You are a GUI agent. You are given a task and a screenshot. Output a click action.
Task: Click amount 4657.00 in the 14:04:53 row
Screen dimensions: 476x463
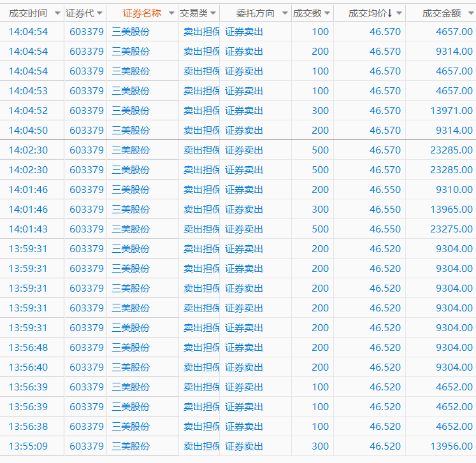click(x=454, y=90)
